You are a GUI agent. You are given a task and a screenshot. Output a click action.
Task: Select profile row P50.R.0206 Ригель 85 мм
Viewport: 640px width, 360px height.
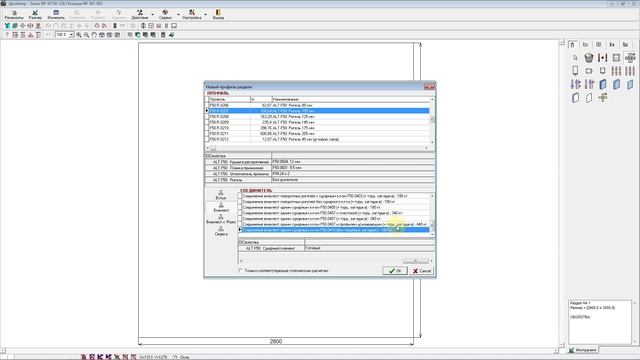319,105
